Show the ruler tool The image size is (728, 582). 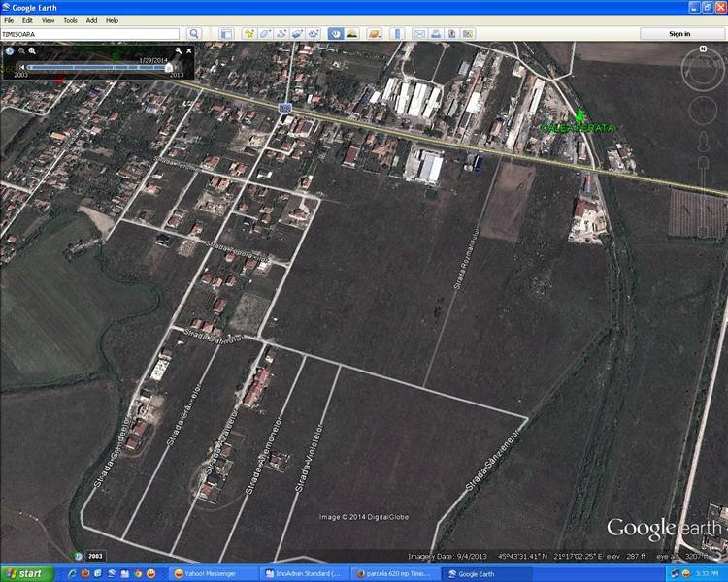[396, 34]
